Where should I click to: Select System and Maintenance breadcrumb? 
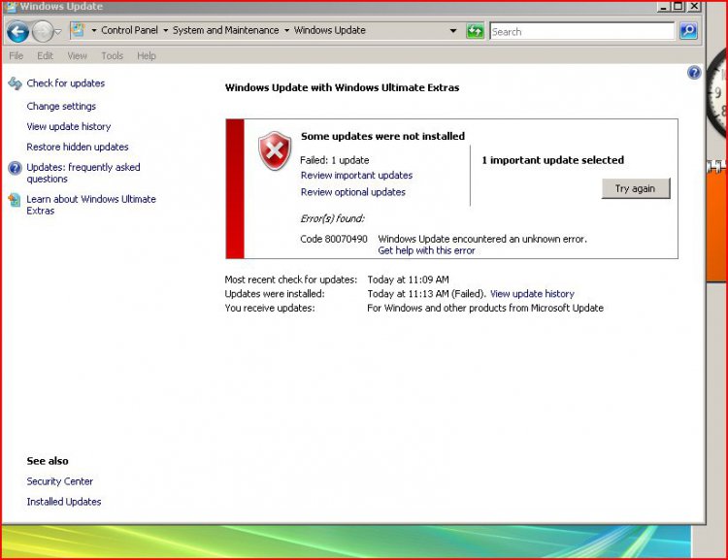[225, 30]
